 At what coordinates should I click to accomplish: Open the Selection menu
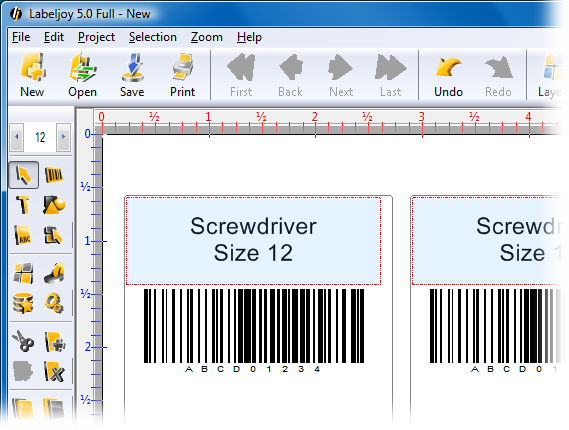(x=153, y=37)
